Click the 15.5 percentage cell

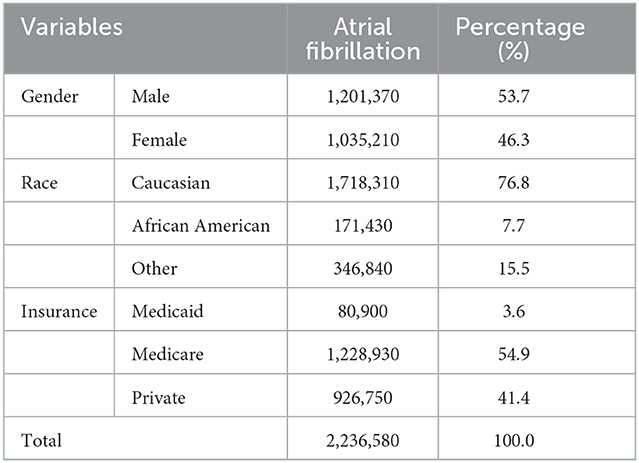(x=519, y=268)
